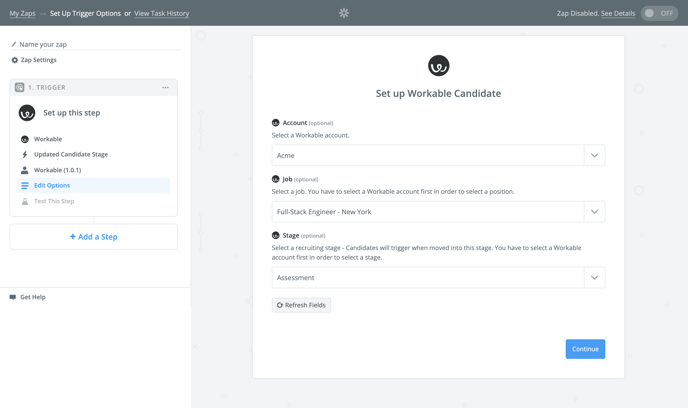
Task: Click the Workable icon beside the Stage label
Action: click(276, 236)
